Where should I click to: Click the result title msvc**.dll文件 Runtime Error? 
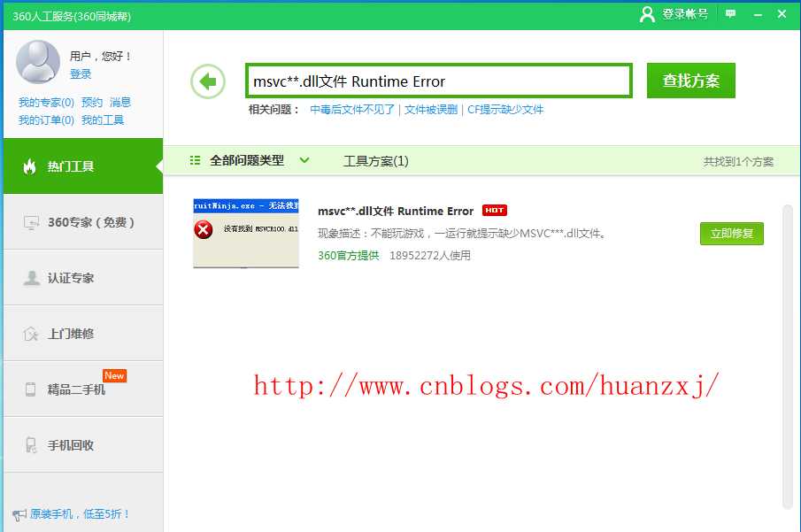[396, 211]
